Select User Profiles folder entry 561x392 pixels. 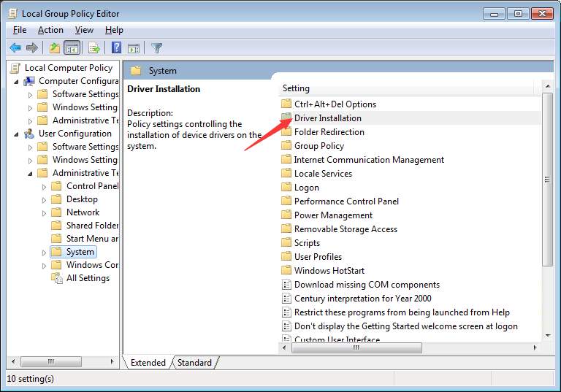pyautogui.click(x=318, y=257)
